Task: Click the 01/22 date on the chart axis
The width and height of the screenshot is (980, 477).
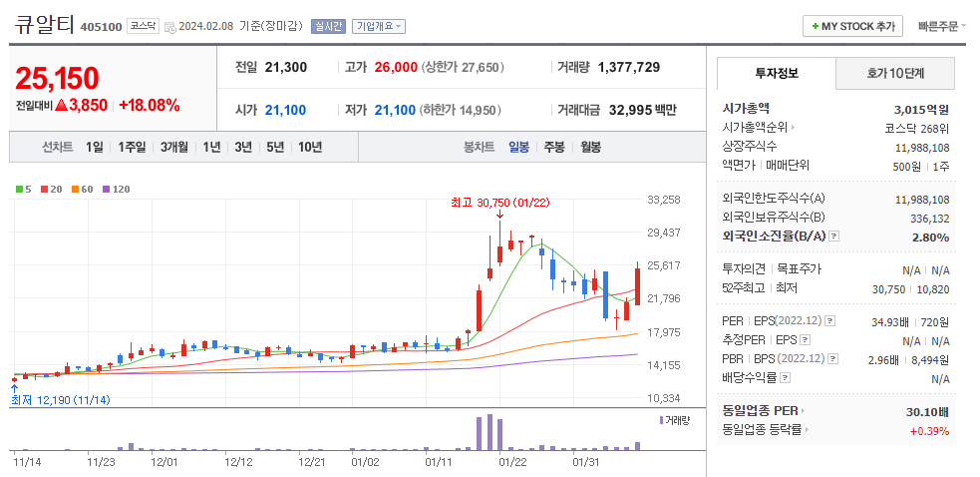Action: tap(511, 463)
